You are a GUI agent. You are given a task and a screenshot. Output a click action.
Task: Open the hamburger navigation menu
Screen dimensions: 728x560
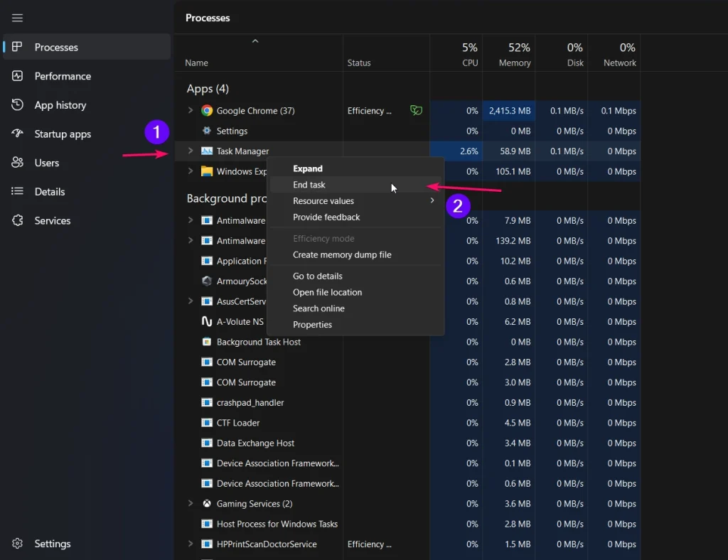tap(17, 18)
